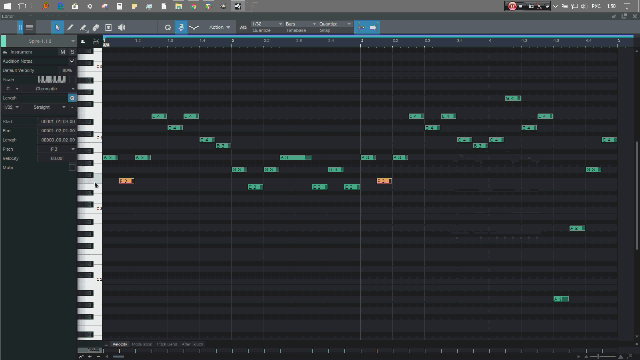Image resolution: width=640 pixels, height=360 pixels.
Task: Toggle the checkbox beside Scale keyboard
Action: click(72, 80)
